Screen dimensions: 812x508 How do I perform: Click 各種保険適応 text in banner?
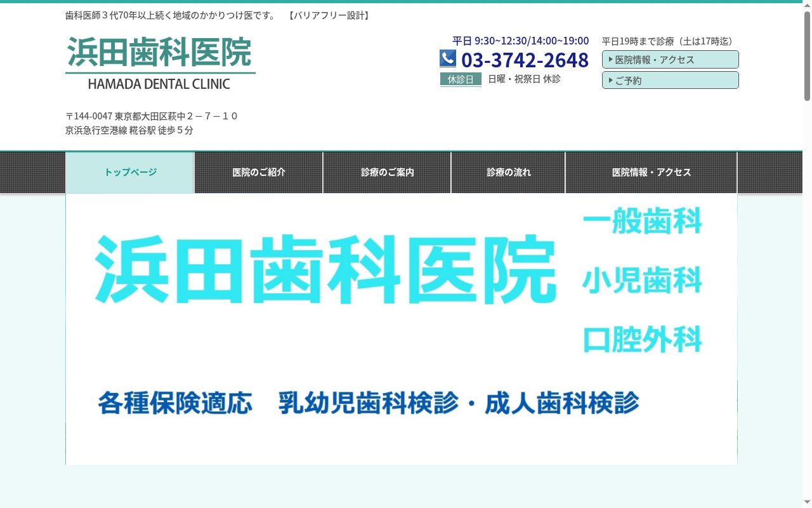[x=175, y=403]
